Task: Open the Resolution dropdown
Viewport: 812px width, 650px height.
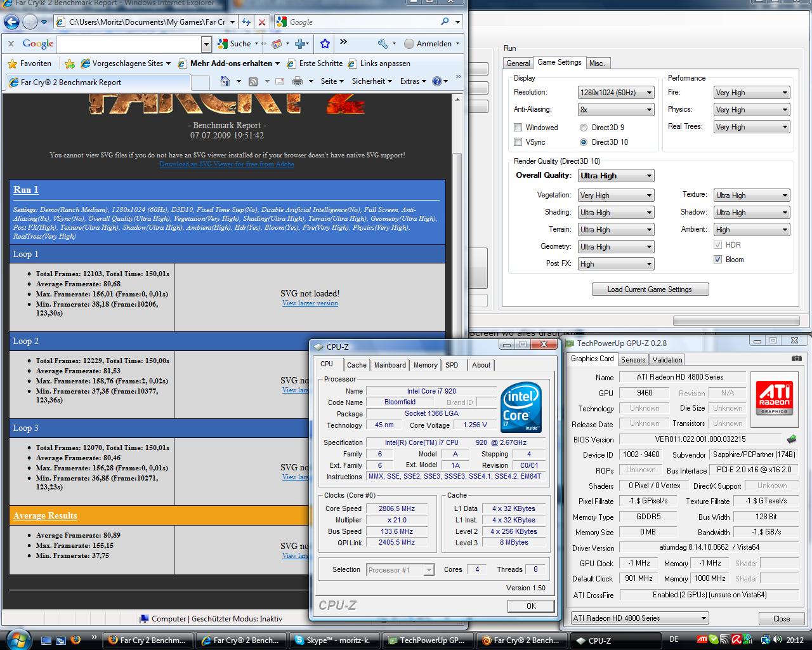Action: (x=615, y=93)
